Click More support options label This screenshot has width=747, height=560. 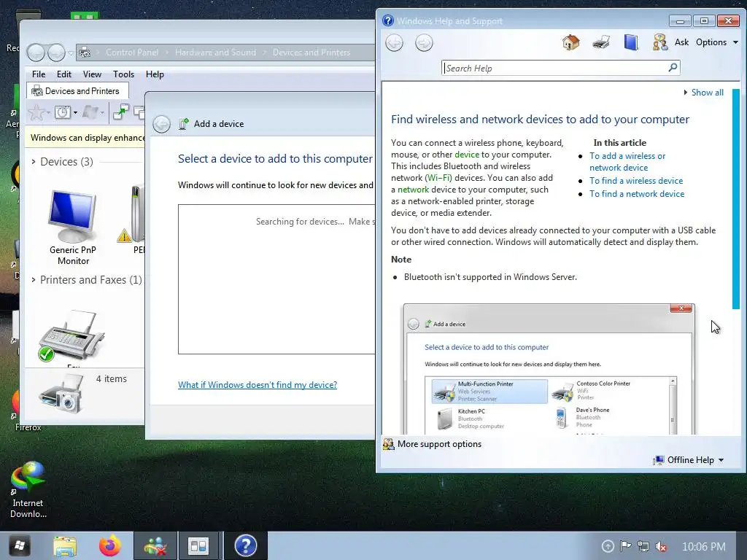439,444
